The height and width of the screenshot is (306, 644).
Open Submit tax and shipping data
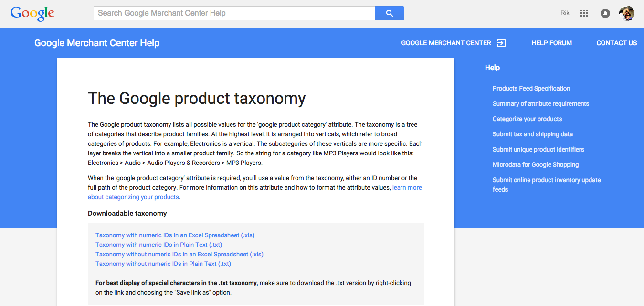point(533,134)
